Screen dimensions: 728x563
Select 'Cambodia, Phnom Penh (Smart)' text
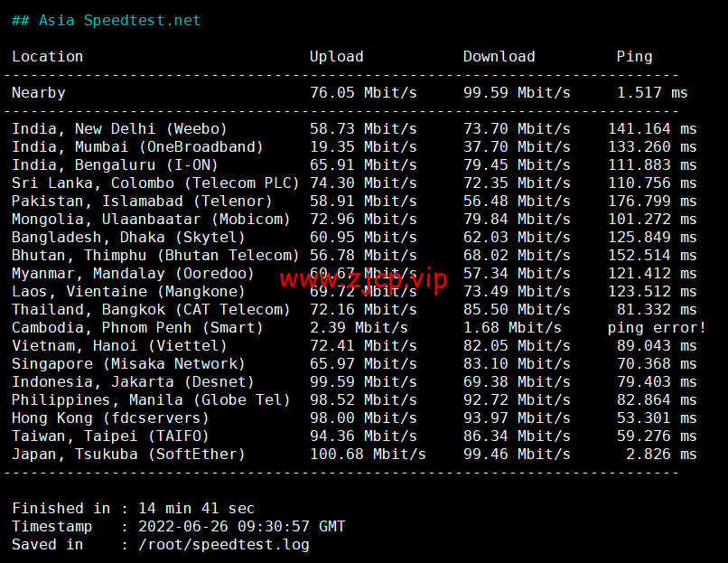(137, 328)
